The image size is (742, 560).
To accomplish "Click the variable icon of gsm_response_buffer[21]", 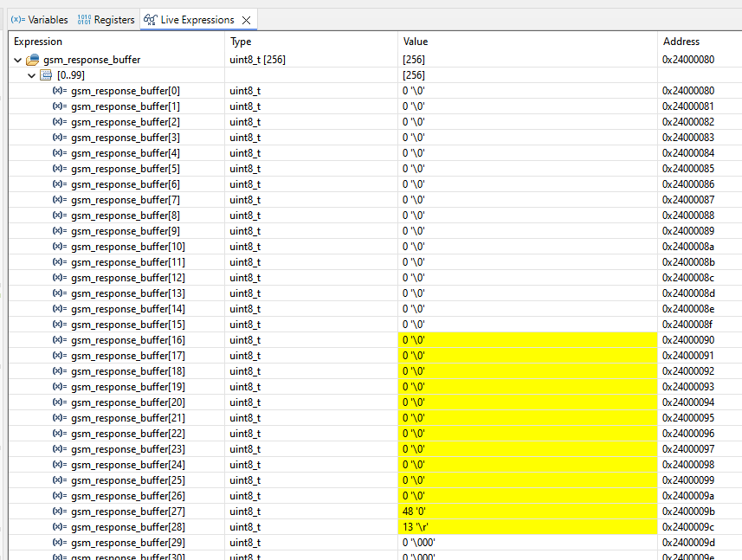I will (60, 418).
